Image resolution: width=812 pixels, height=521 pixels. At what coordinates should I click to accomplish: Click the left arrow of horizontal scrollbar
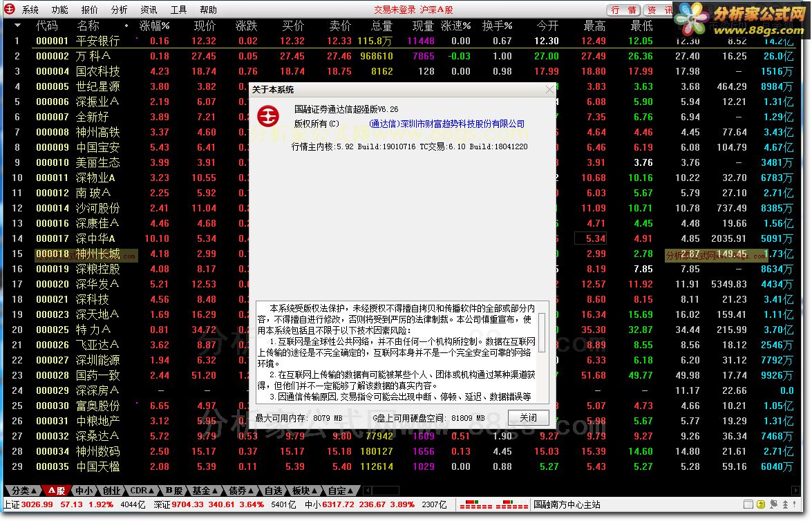[x=367, y=490]
